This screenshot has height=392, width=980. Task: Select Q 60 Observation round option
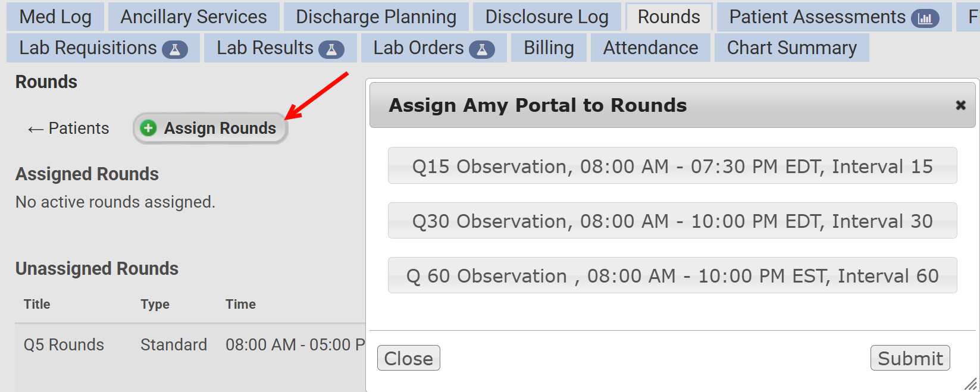point(672,275)
